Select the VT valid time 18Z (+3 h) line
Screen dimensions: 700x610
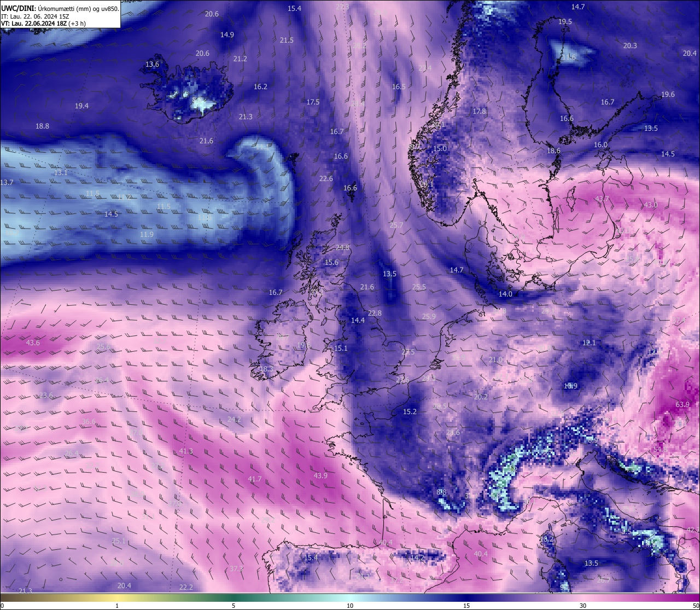[x=43, y=24]
